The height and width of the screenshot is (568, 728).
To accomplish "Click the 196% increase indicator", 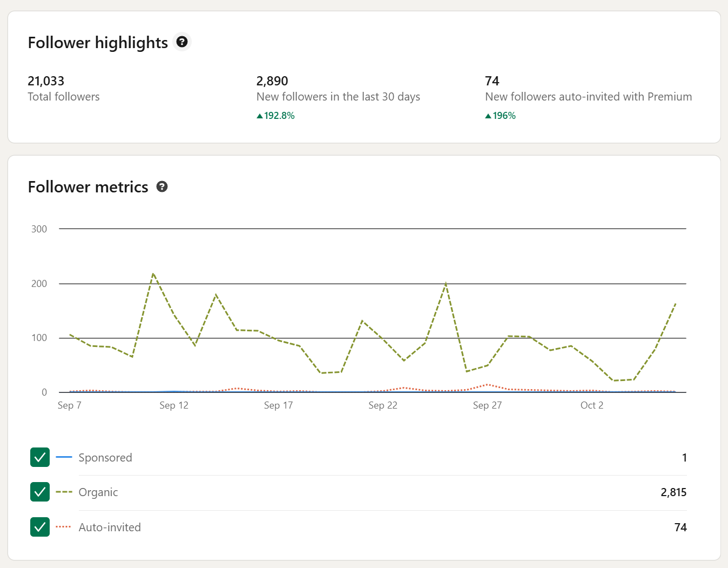I will pos(501,116).
